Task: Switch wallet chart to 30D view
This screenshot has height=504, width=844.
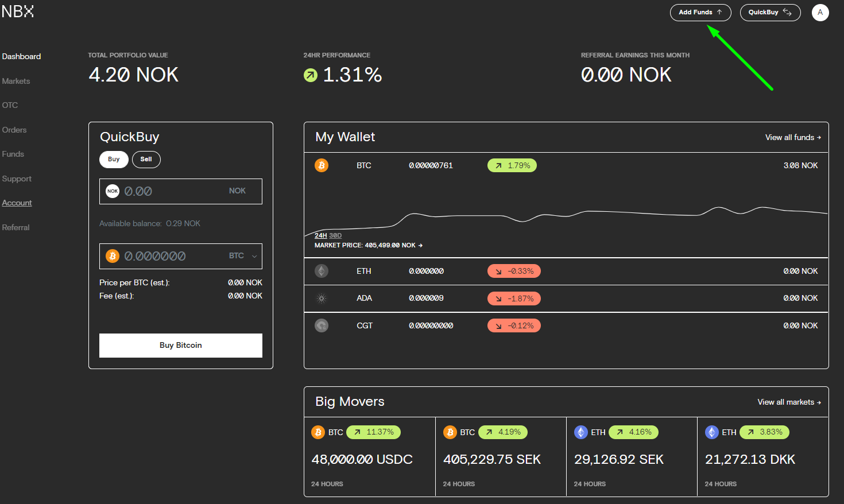Action: point(335,235)
